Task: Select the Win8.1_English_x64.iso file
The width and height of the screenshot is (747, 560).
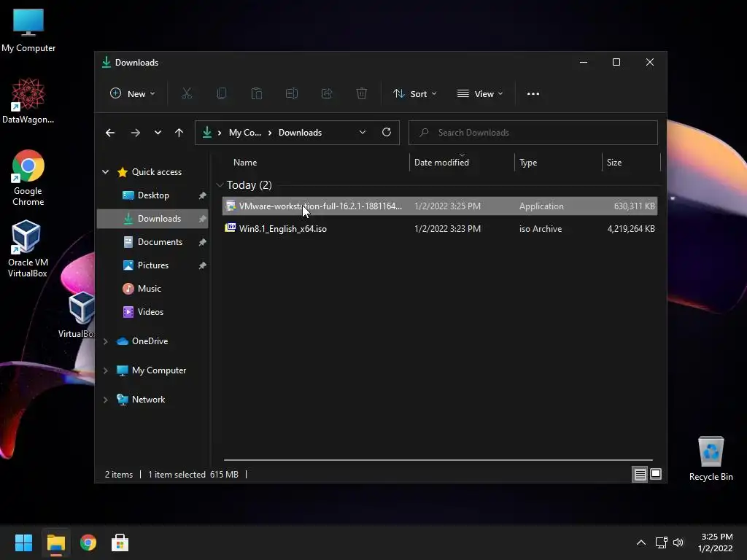Action: (x=440, y=228)
